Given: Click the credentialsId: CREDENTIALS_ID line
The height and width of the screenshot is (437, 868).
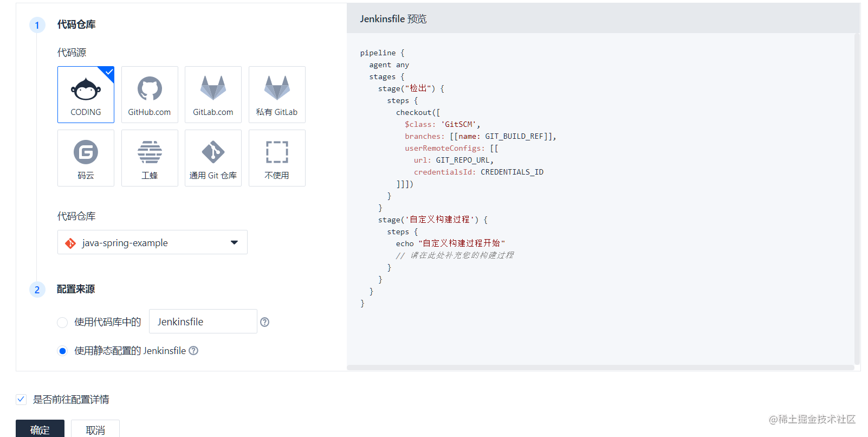Looking at the screenshot, I should point(478,172).
